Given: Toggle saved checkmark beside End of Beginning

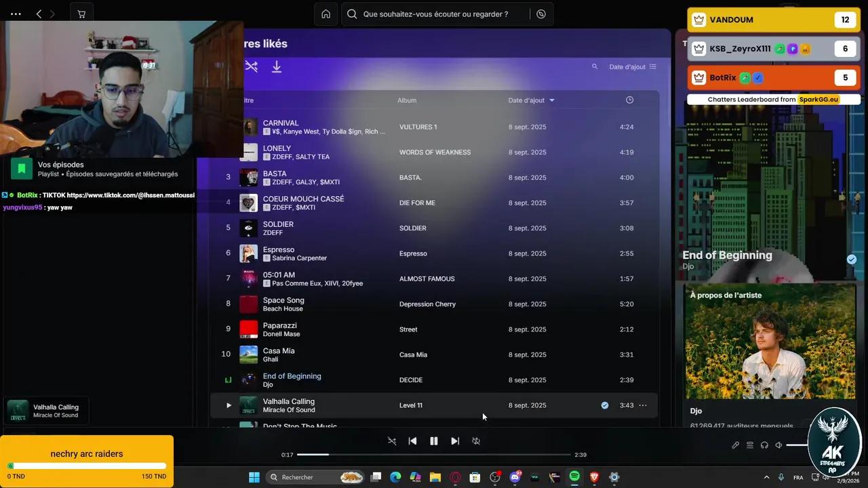Looking at the screenshot, I should pyautogui.click(x=852, y=260).
